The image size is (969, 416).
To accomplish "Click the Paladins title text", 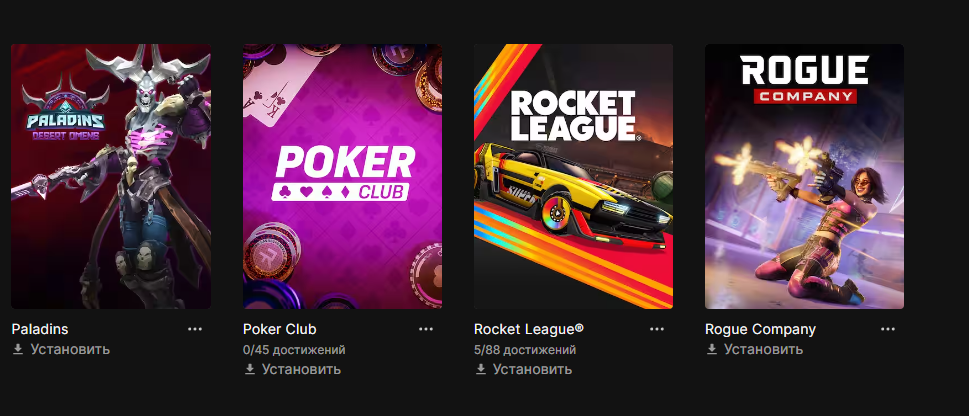I will point(40,329).
